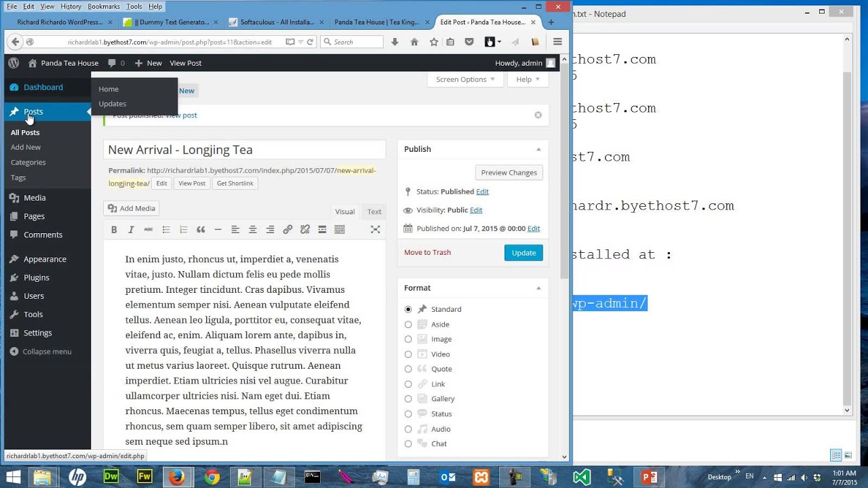Screen dimensions: 868x488
Task: Open Chrome from the Windows taskbar
Action: (212, 477)
